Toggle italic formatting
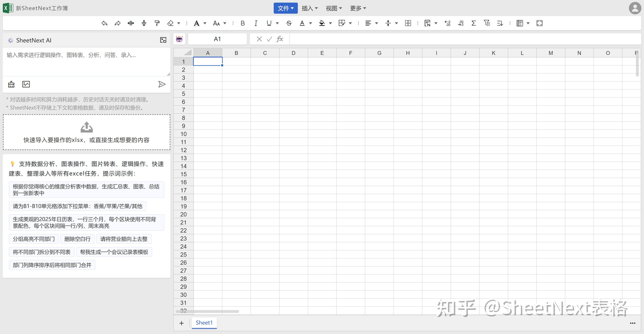This screenshot has height=334, width=644. point(256,23)
